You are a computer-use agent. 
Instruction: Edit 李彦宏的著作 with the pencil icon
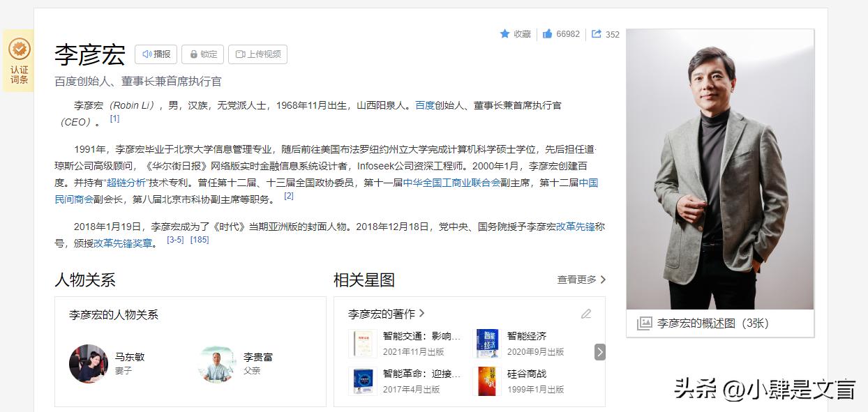pos(586,314)
